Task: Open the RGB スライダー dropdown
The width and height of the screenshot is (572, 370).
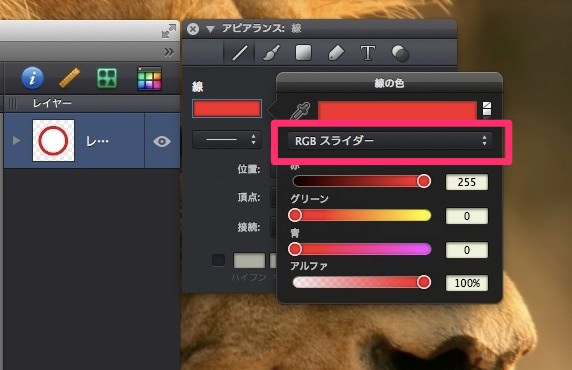Action: (x=390, y=141)
